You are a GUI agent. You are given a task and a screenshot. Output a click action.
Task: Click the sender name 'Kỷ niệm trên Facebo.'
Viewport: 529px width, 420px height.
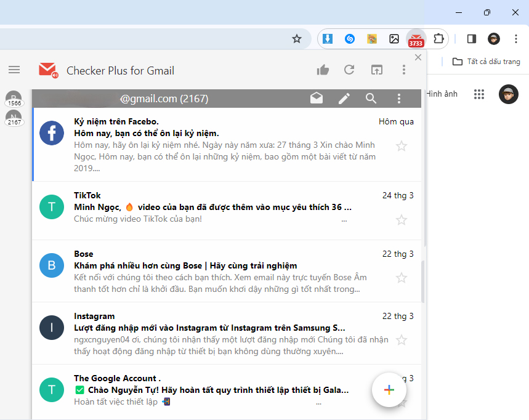(116, 121)
